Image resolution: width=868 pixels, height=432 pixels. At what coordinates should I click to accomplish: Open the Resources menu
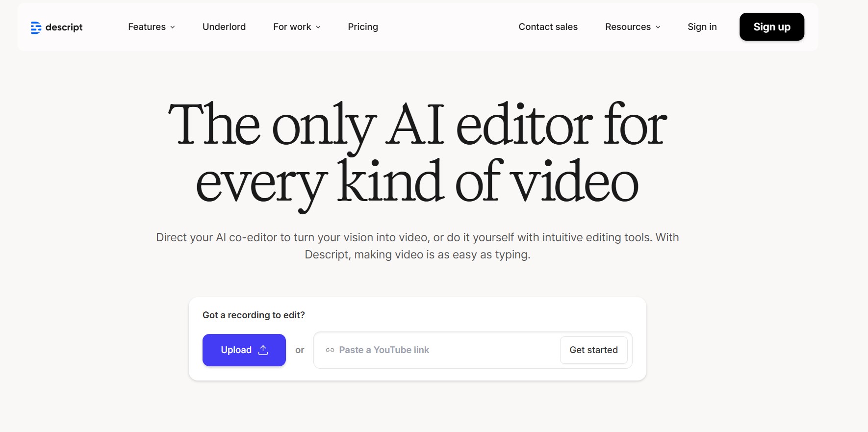point(628,27)
